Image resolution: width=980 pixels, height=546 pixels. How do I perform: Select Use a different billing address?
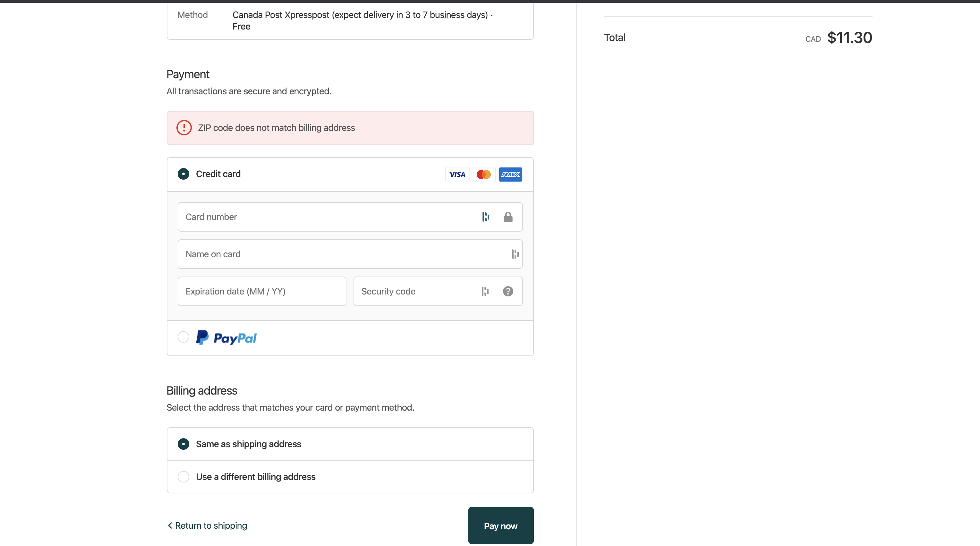183,477
